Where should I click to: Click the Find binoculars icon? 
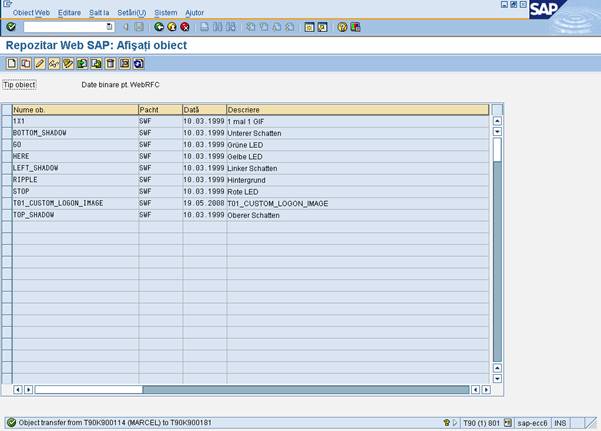click(x=217, y=27)
